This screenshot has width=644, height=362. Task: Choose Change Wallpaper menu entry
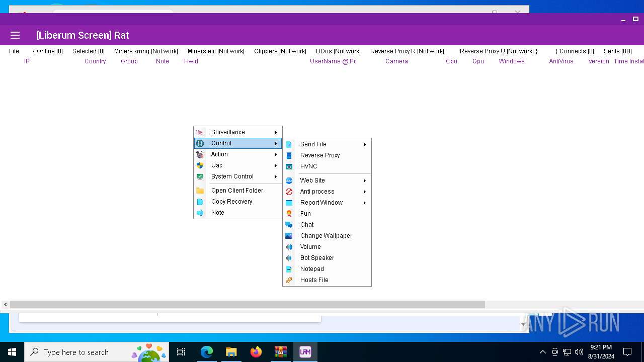327,236
